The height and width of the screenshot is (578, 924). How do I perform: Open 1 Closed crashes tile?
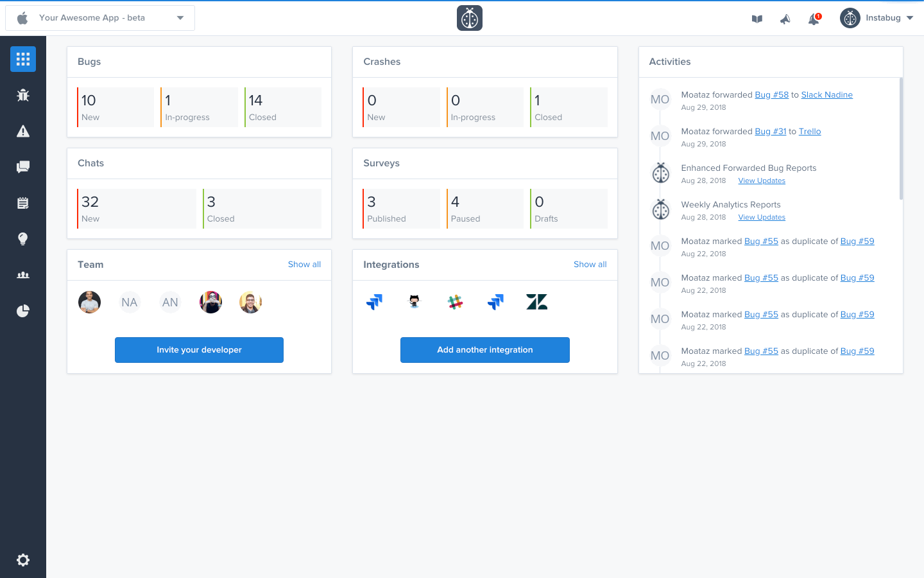coord(569,107)
